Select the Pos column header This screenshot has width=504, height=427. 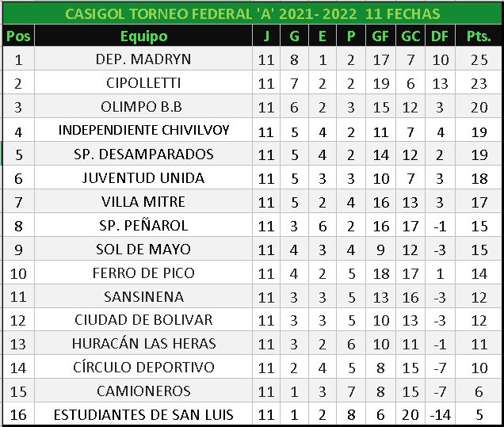point(18,36)
